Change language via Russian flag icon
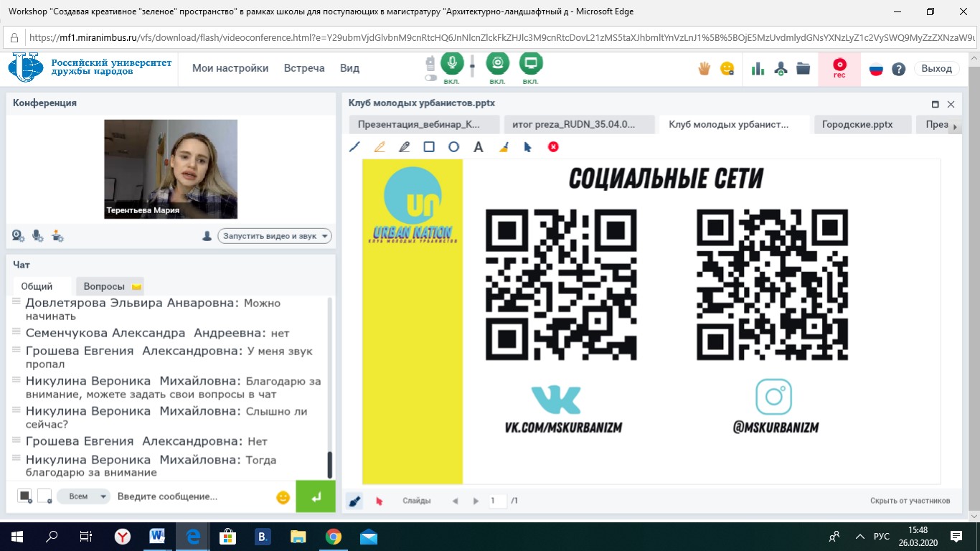Image resolution: width=980 pixels, height=551 pixels. (x=876, y=69)
